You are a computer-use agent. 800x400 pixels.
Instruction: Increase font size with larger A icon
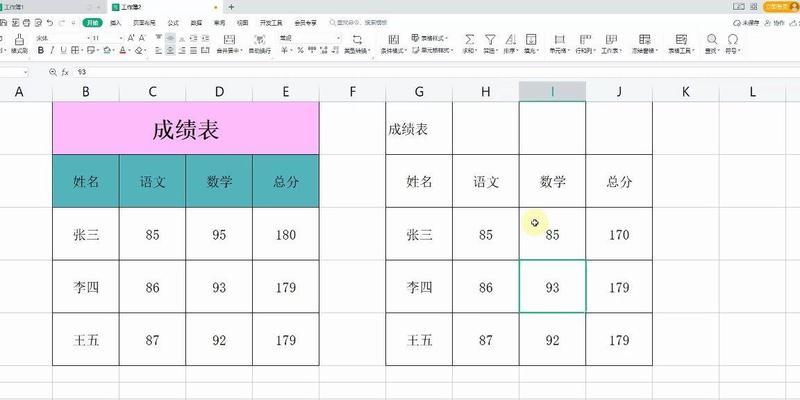point(131,38)
